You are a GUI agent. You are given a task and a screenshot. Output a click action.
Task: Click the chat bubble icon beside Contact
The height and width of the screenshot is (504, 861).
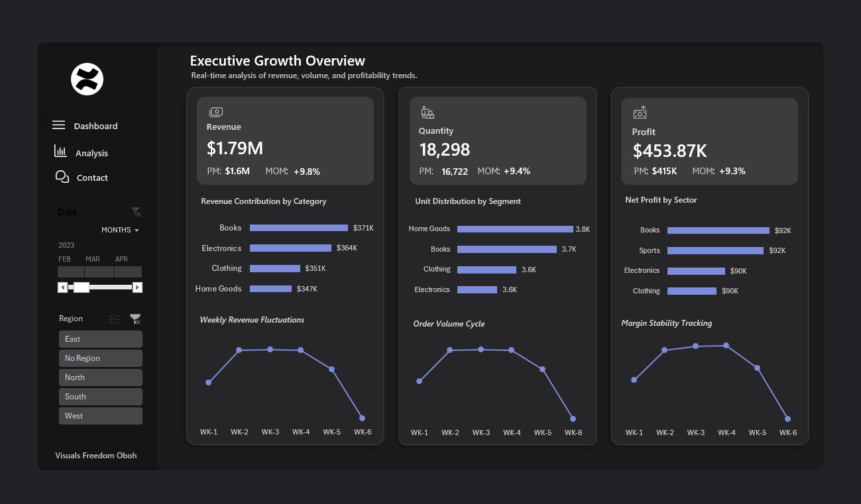pos(62,177)
